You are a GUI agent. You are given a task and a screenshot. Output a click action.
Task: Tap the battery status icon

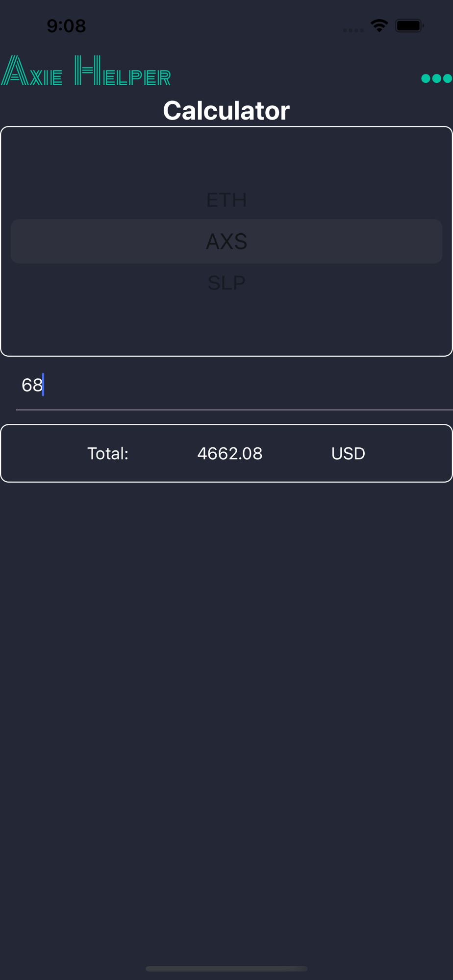(x=409, y=25)
